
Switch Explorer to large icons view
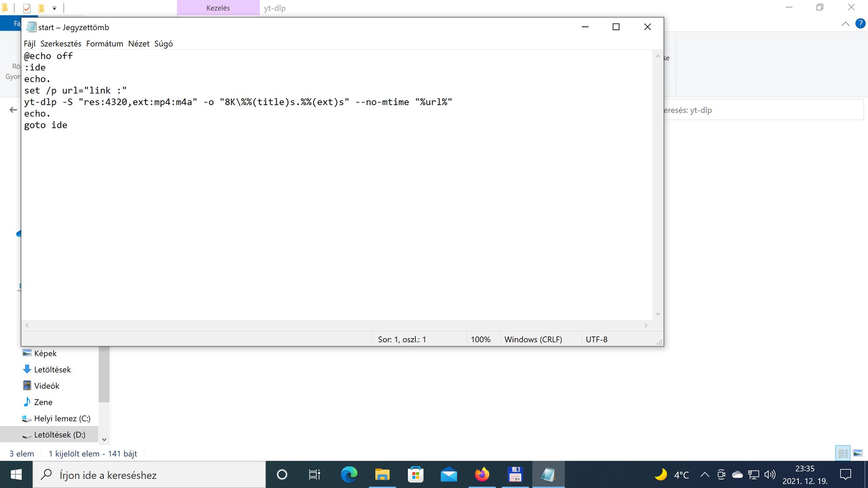[858, 453]
